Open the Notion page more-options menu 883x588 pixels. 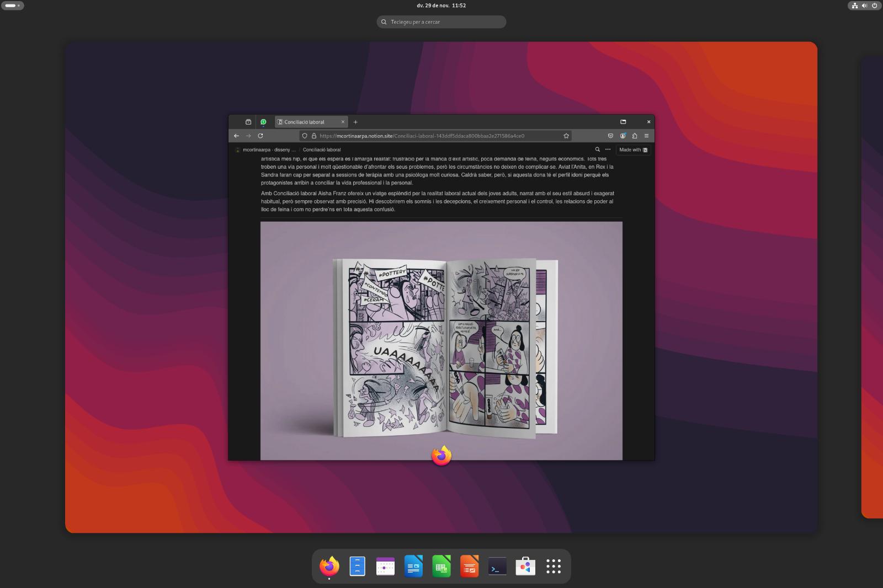[x=608, y=149]
